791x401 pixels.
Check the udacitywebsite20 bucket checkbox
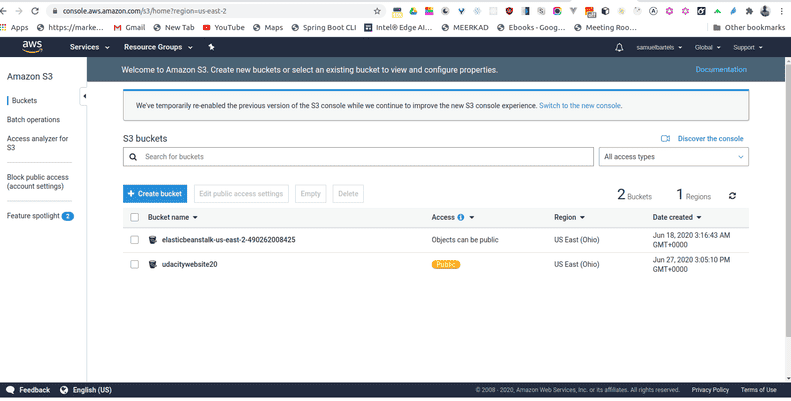(134, 264)
